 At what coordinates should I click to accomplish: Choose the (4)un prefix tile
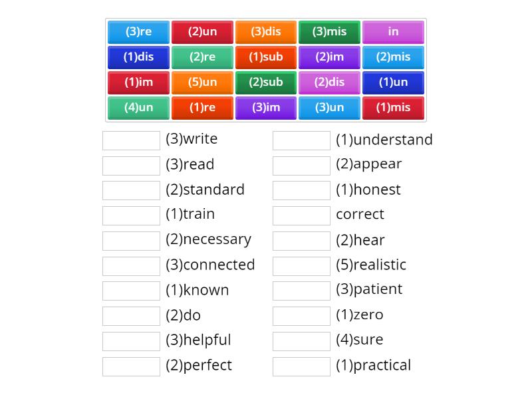coord(138,107)
